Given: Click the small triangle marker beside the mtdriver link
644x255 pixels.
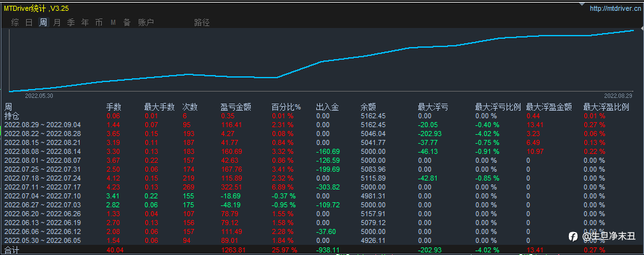Looking at the screenshot, I should [x=582, y=4].
